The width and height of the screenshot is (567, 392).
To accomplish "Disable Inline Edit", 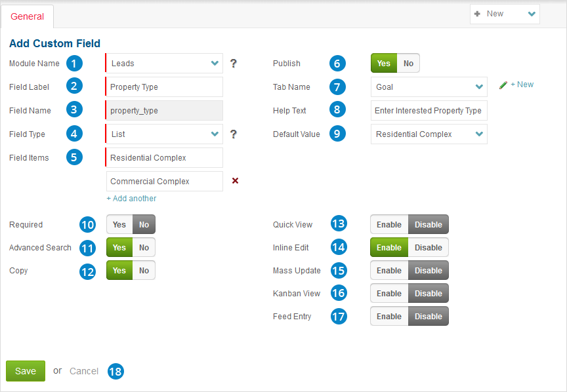I will (428, 248).
